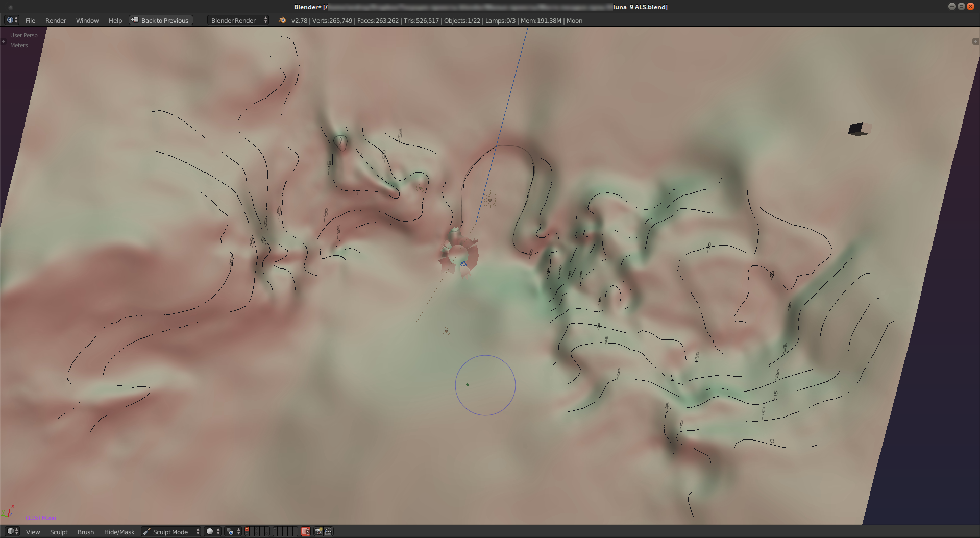The height and width of the screenshot is (538, 980).
Task: Open the Hide/Mask menu
Action: tap(119, 532)
